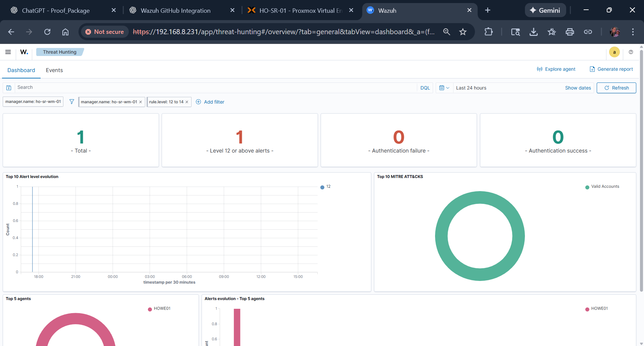Expand Chrome's browser menu with three dots
Viewport: 644px width, 346px height.
633,32
